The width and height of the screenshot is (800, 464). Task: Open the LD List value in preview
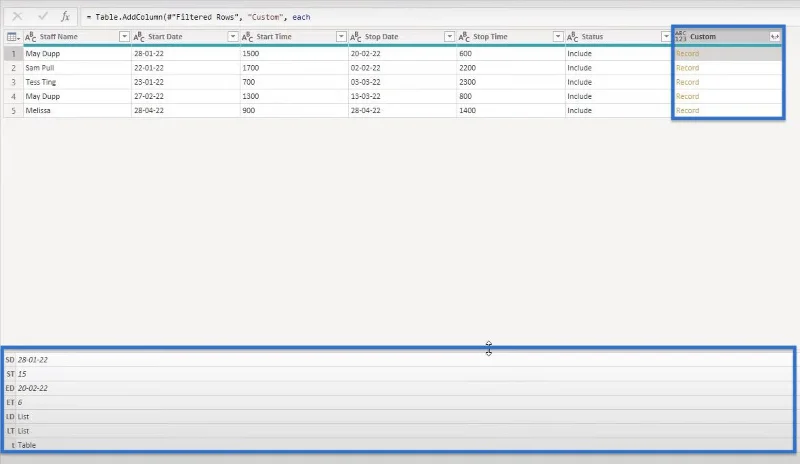[23, 417]
